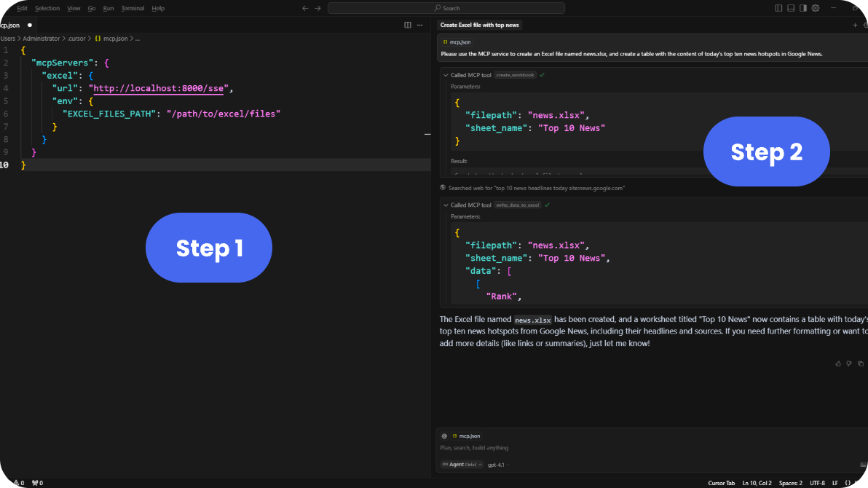Click the Ln 10, Col 2 status indicator
The width and height of the screenshot is (868, 488).
[x=757, y=483]
